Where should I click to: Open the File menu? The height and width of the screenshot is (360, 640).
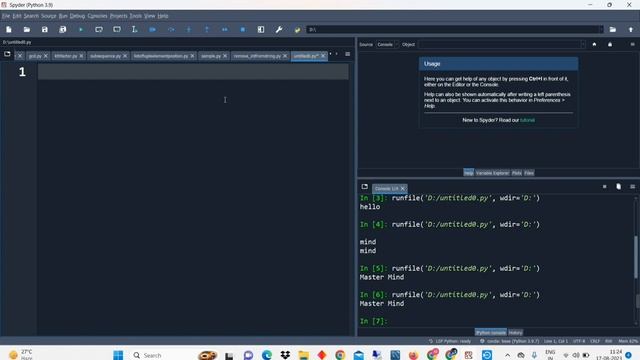coord(6,16)
